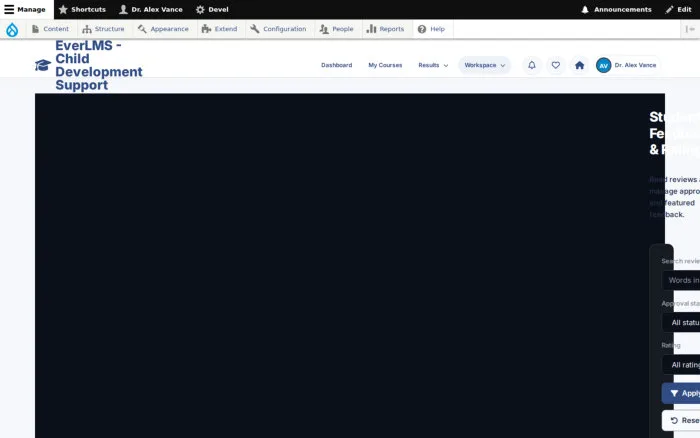Open the Content admin menu
The height and width of the screenshot is (438, 700).
pos(50,29)
